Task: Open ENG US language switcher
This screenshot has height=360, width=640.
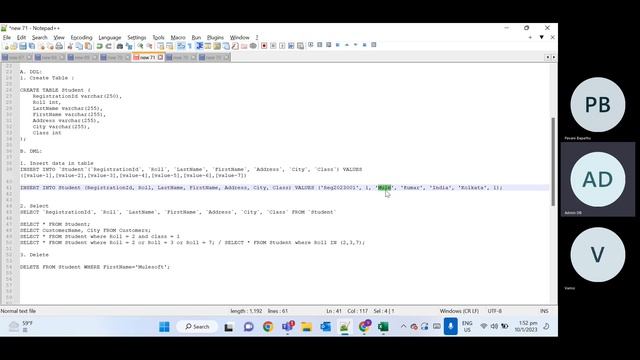Action: point(467,327)
